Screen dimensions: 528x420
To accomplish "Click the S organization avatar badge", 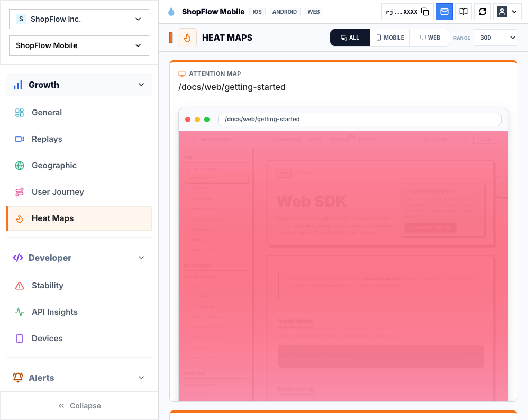I will click(x=21, y=19).
